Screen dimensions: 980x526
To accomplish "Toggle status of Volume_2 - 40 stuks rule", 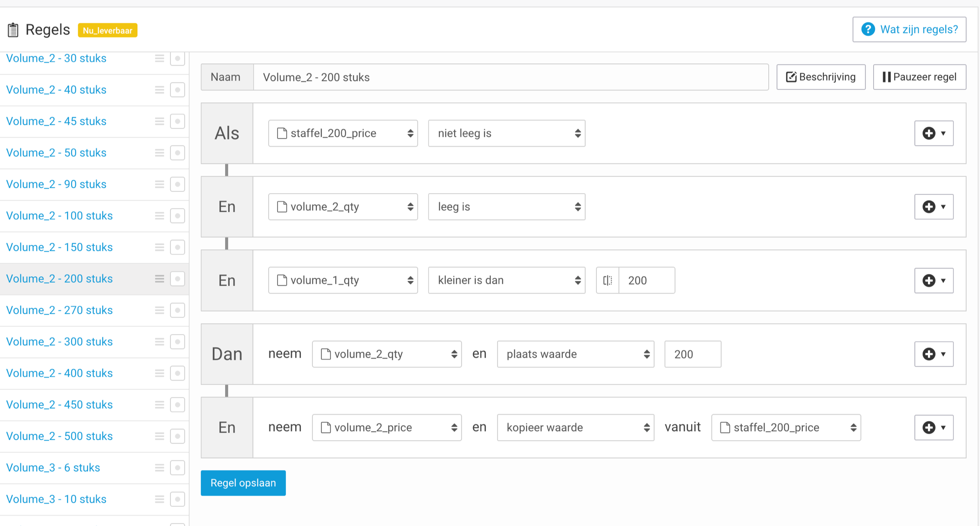I will pyautogui.click(x=177, y=90).
